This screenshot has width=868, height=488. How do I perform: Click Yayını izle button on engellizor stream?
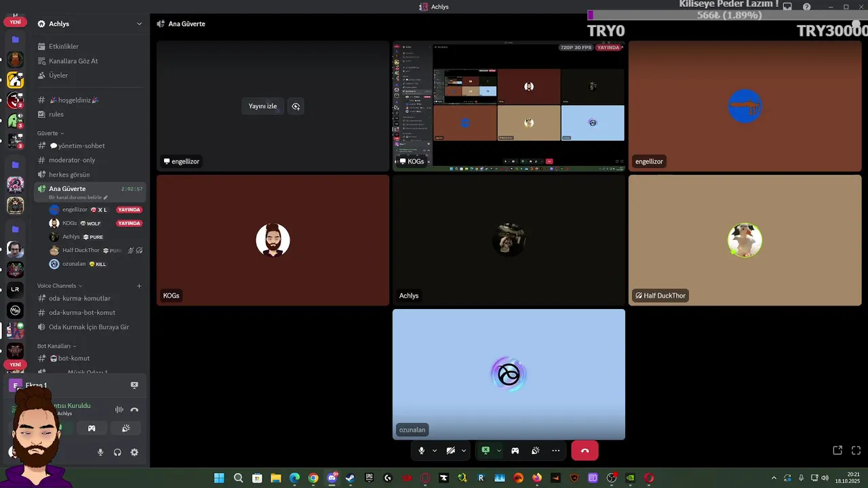tap(262, 106)
